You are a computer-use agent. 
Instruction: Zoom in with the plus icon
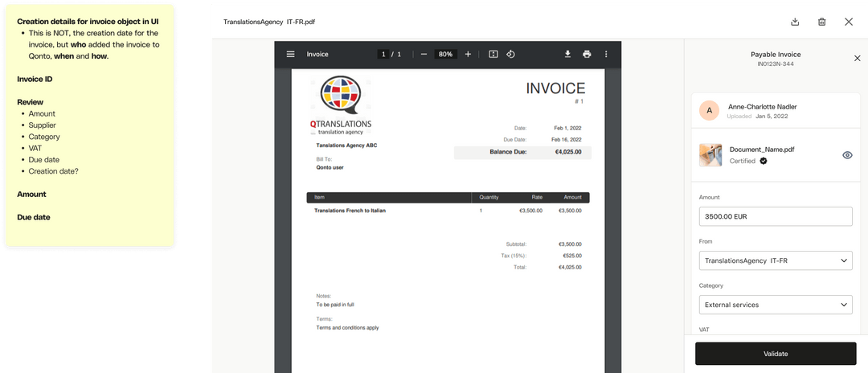(x=468, y=54)
